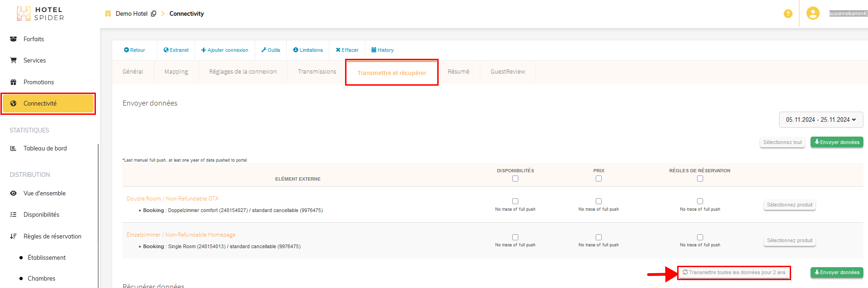Open the GuestReview tab
Viewport: 868px width, 288px height.
(x=508, y=72)
